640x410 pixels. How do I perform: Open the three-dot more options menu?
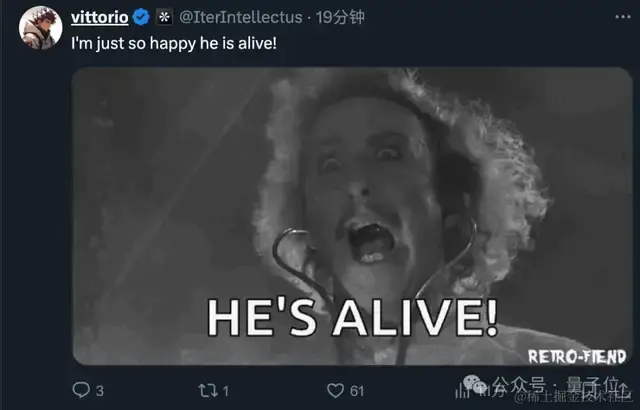(623, 17)
